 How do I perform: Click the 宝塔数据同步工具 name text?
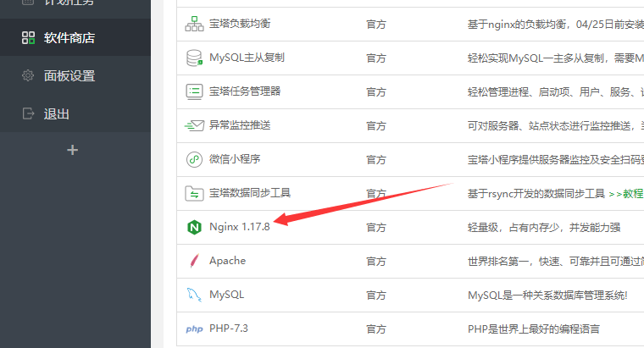click(250, 193)
